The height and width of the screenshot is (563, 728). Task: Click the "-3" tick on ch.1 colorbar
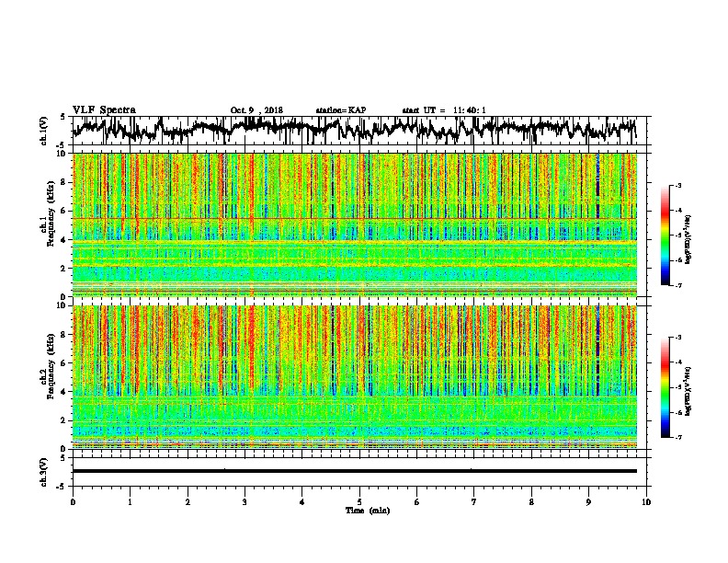678,185
